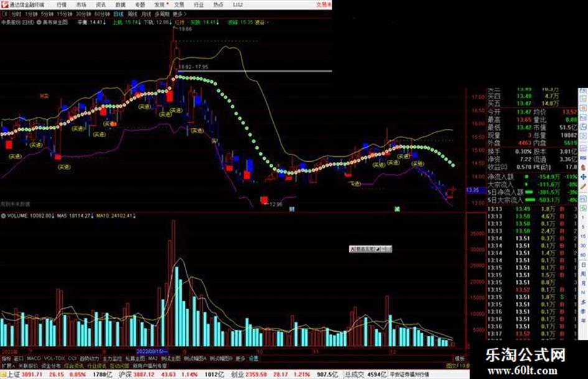Open the 综合资讯 tab
This screenshot has width=588, height=379.
coord(74,365)
